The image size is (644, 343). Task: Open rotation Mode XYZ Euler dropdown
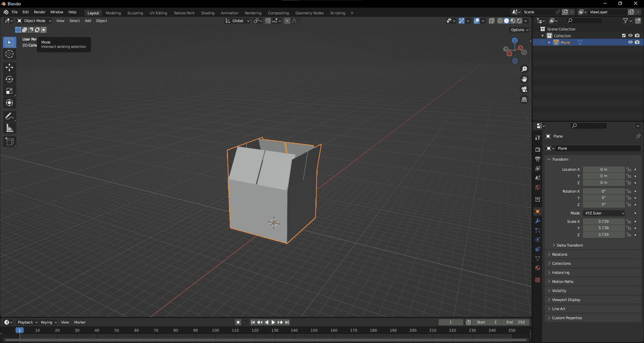tap(604, 213)
